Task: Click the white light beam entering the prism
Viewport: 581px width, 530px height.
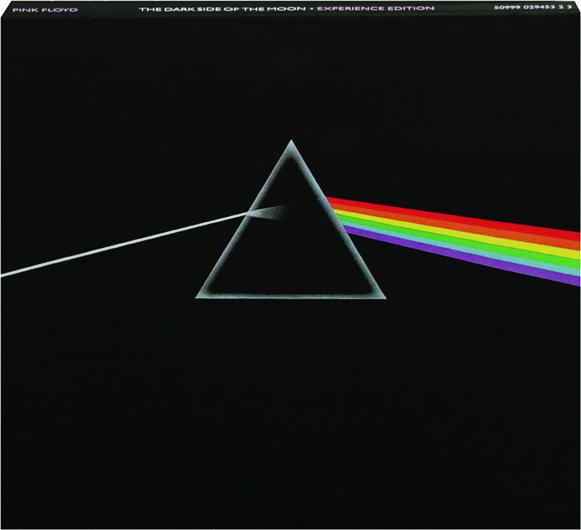Action: pos(124,244)
